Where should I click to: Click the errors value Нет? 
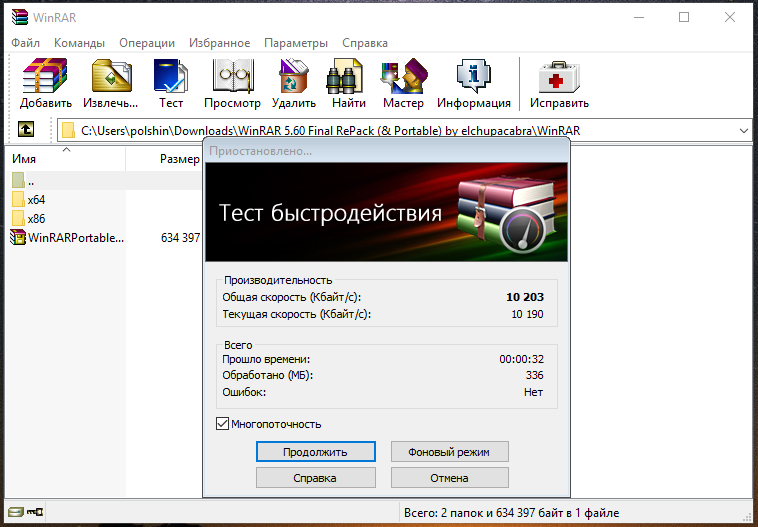click(x=534, y=392)
